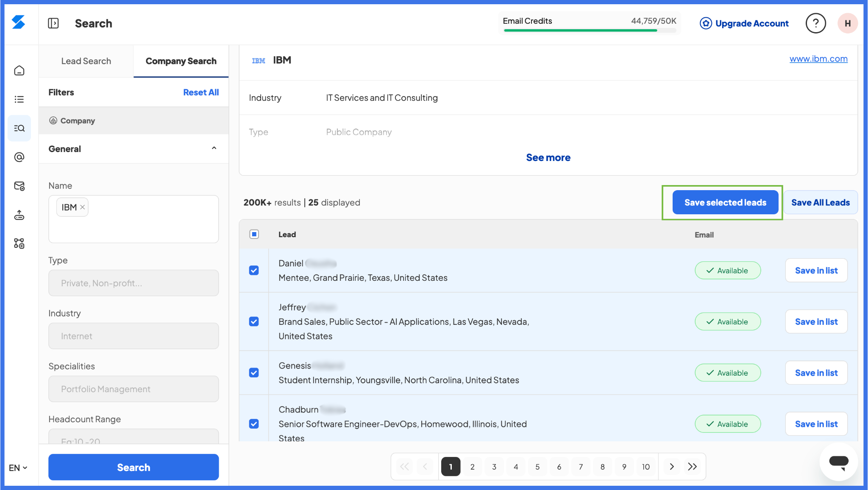Go to the first results page
The width and height of the screenshot is (868, 490).
[404, 467]
